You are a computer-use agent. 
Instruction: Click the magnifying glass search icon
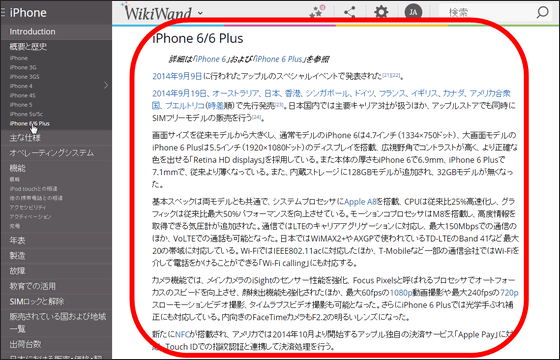tap(542, 12)
